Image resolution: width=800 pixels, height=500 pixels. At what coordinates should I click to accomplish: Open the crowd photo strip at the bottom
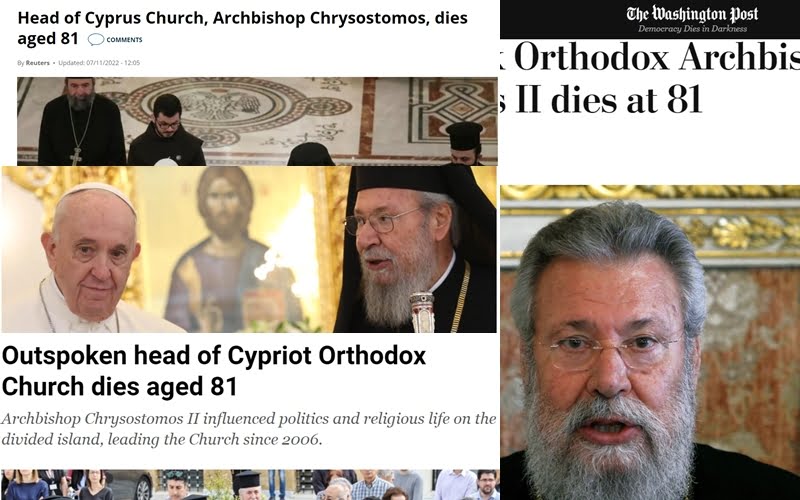(250, 485)
